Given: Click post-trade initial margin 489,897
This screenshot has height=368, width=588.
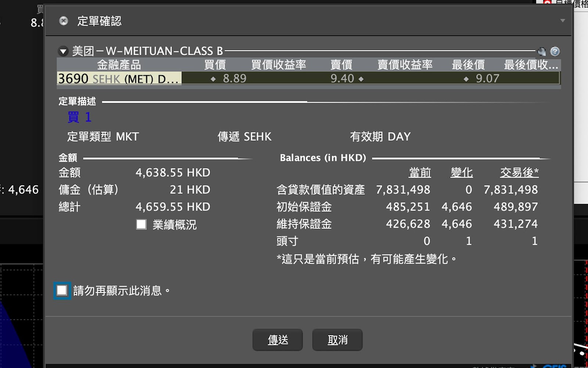Looking at the screenshot, I should click(516, 207).
